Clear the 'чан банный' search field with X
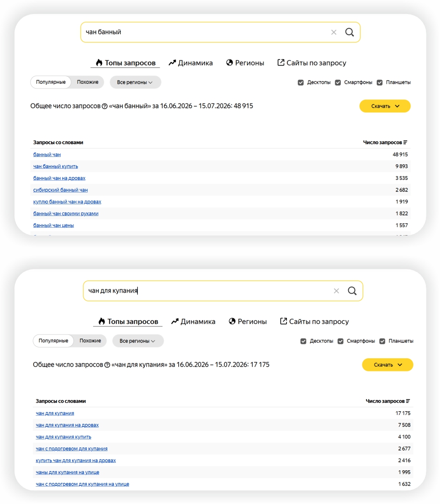440x504 pixels. pyautogui.click(x=334, y=32)
